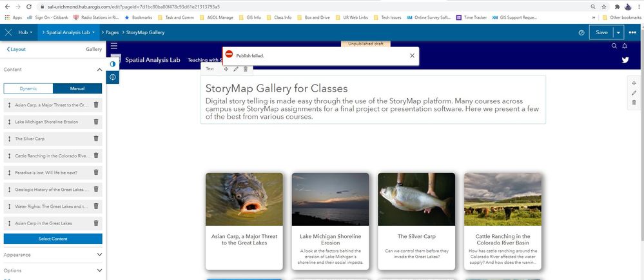
Task: Close the editor with the X icon
Action: click(8, 32)
